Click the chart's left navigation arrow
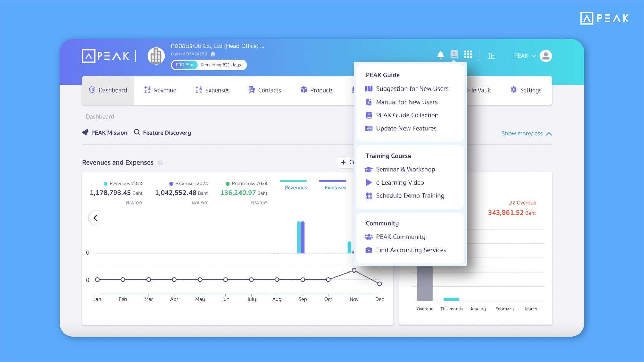 [x=95, y=218]
